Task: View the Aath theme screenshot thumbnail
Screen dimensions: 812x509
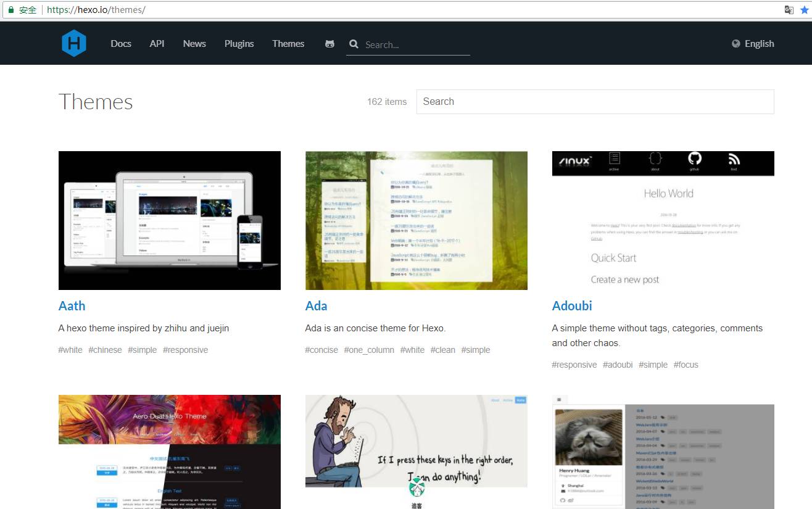Action: pos(170,220)
